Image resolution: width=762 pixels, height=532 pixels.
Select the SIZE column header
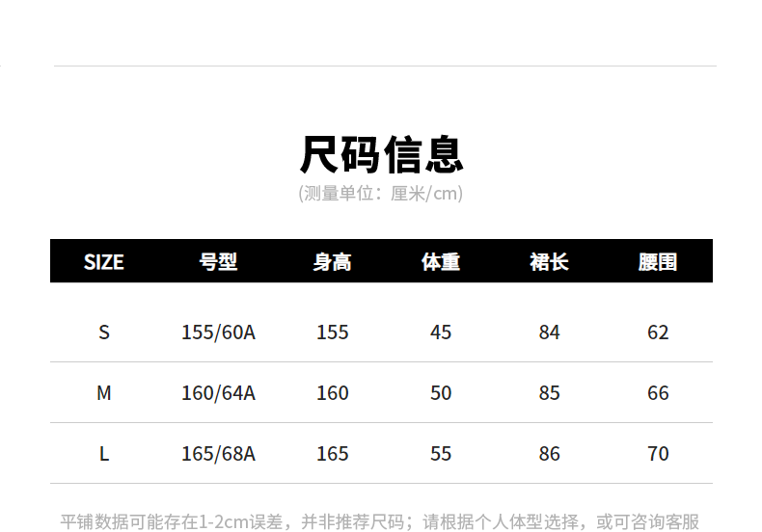[104, 261]
